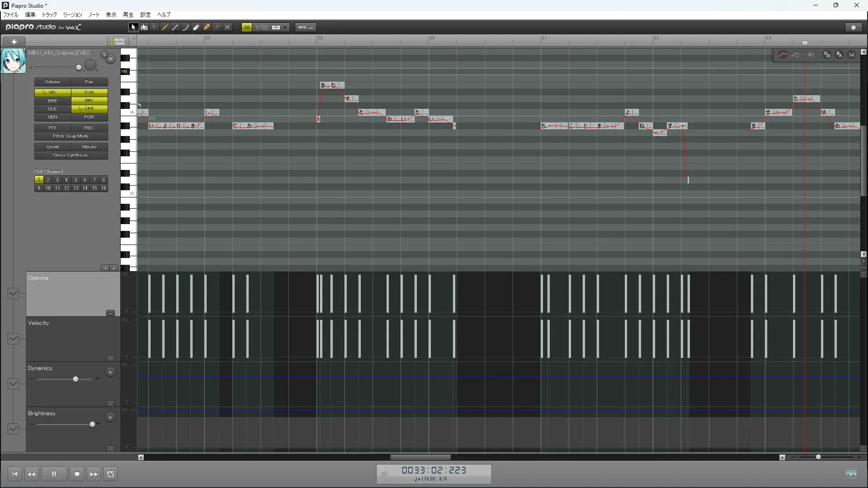Click the Pitch Snap Mode button

coord(71,136)
